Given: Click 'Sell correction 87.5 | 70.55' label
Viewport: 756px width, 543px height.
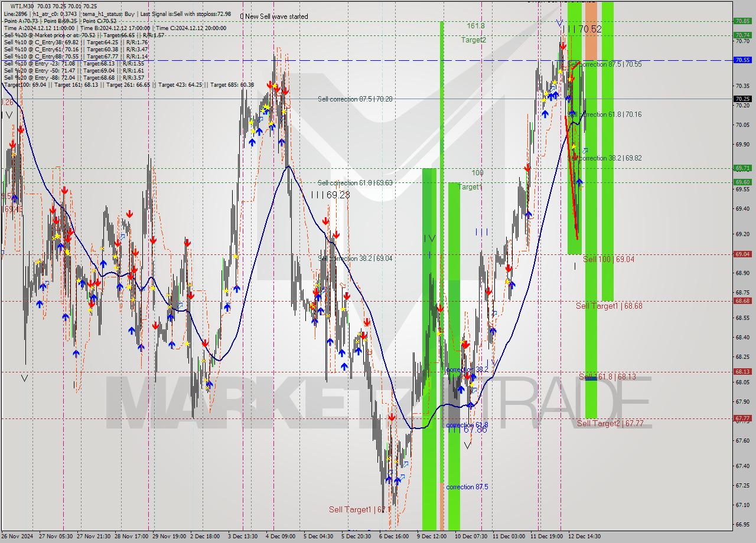Looking at the screenshot, I should [x=604, y=64].
